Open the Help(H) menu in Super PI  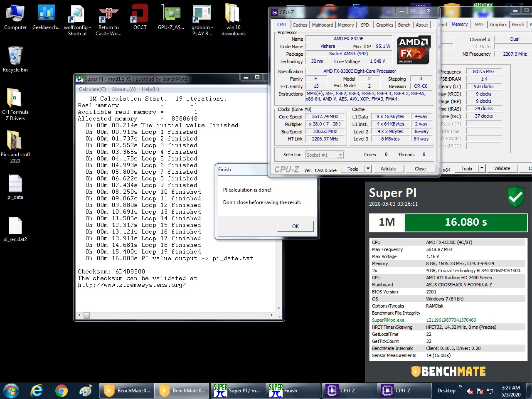[150, 89]
